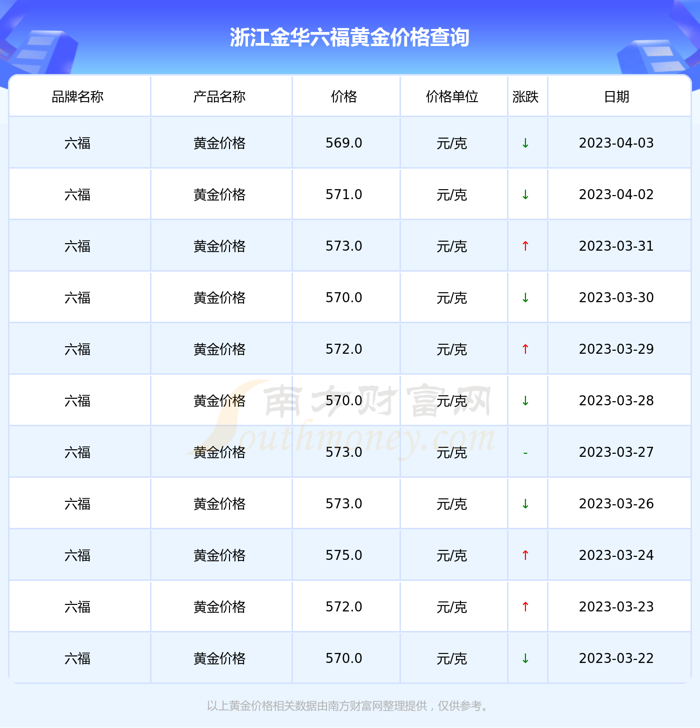
Task: Click 六福 brand in 2023-03-22 row
Action: point(77,659)
